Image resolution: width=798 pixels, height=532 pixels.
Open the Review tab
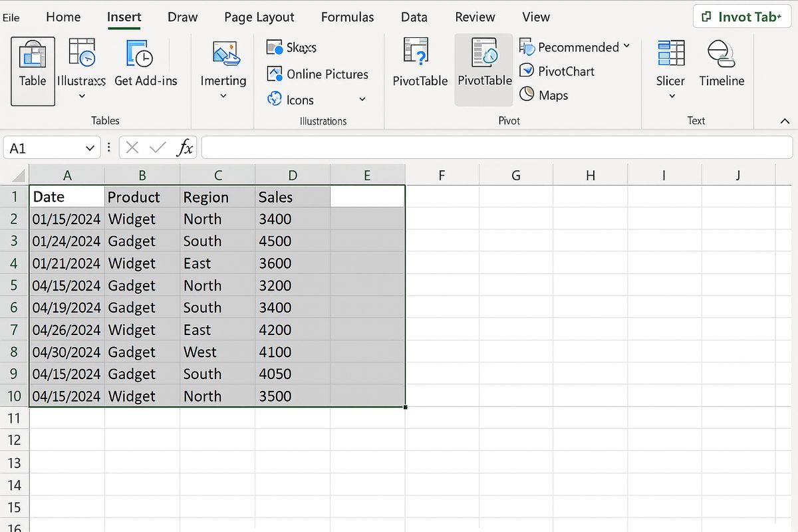[x=475, y=17]
